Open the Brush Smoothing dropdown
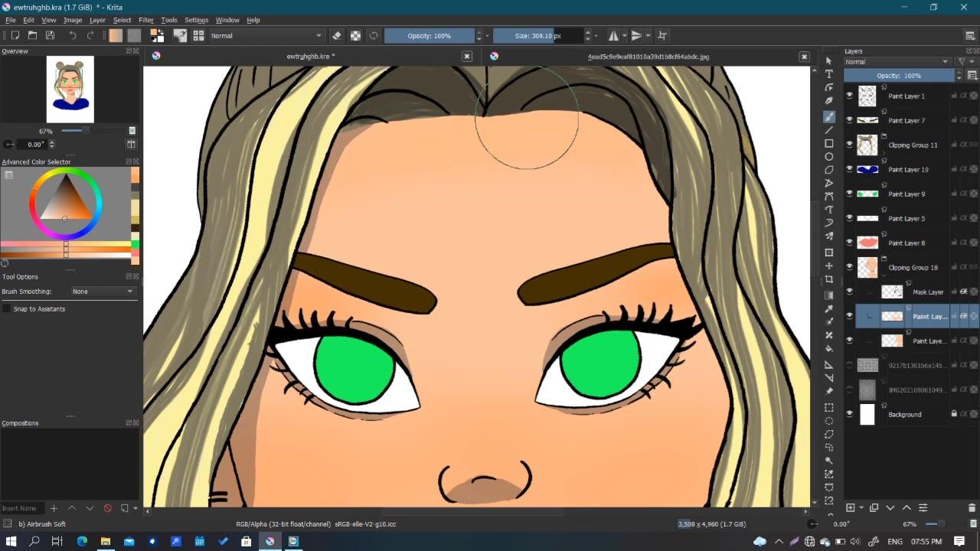The image size is (980, 551). pos(103,291)
